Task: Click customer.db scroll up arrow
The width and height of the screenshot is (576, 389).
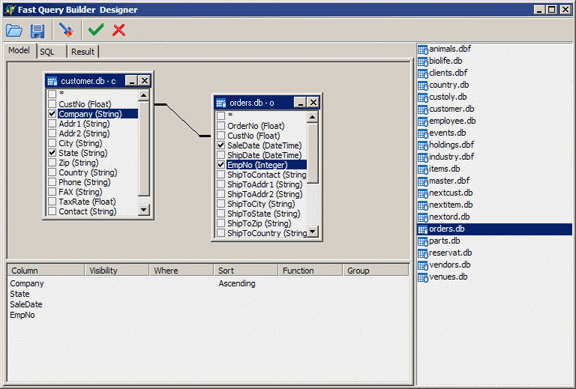Action: [144, 96]
